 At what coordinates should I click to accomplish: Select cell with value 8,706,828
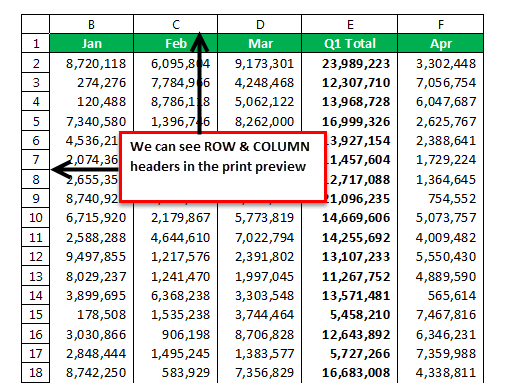point(259,334)
